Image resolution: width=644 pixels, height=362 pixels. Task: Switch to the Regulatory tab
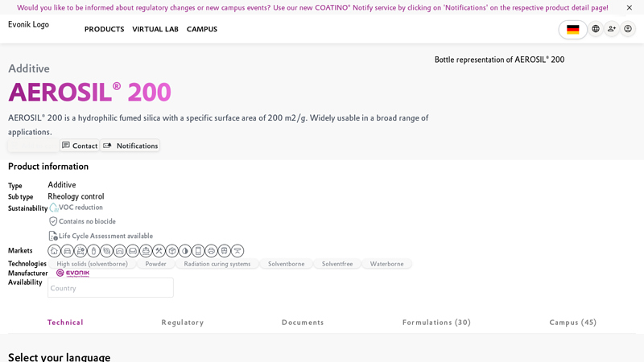tap(183, 323)
